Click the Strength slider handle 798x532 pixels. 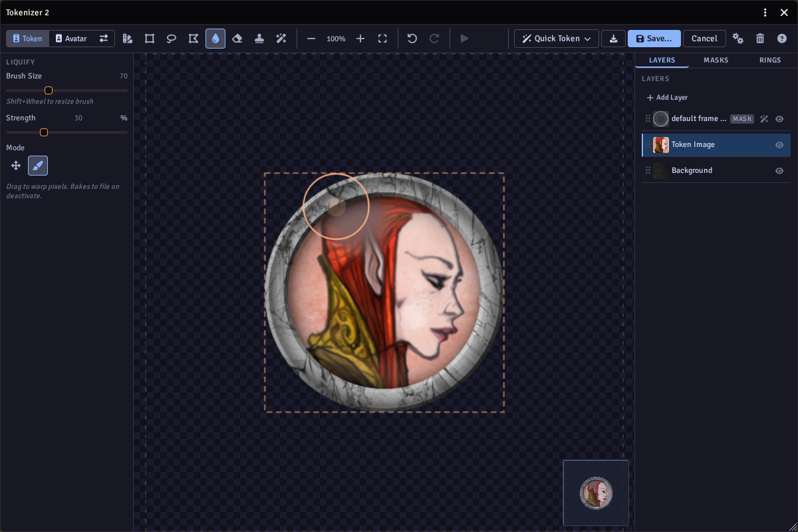[44, 132]
